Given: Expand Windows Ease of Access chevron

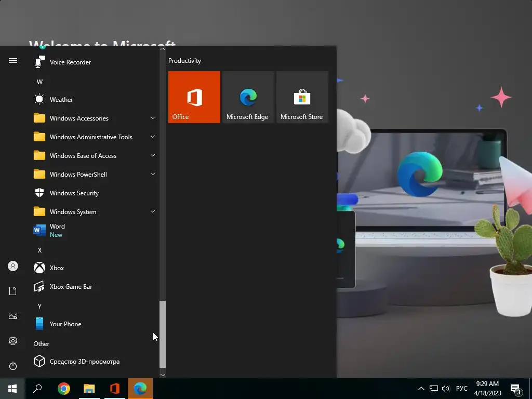Looking at the screenshot, I should [x=153, y=155].
